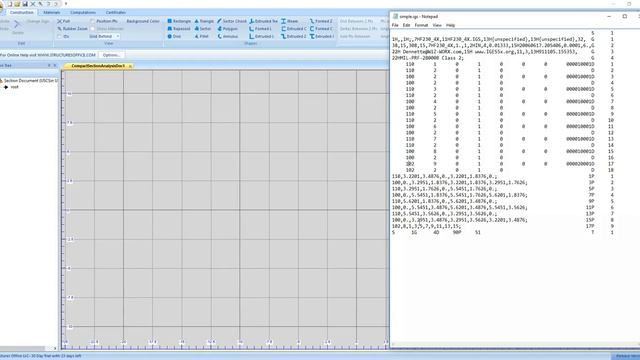The width and height of the screenshot is (640, 360).
Task: Open Notepad Edit menu
Action: (407, 25)
